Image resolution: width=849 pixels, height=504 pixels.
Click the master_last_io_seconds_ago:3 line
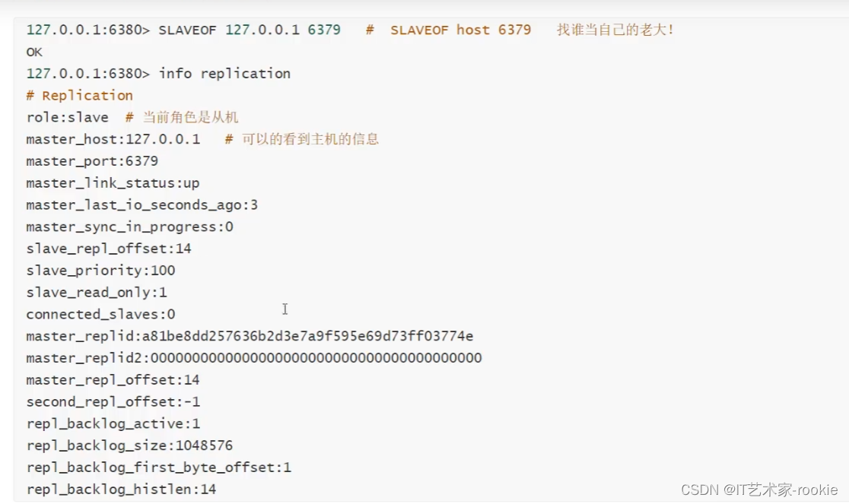click(x=141, y=205)
